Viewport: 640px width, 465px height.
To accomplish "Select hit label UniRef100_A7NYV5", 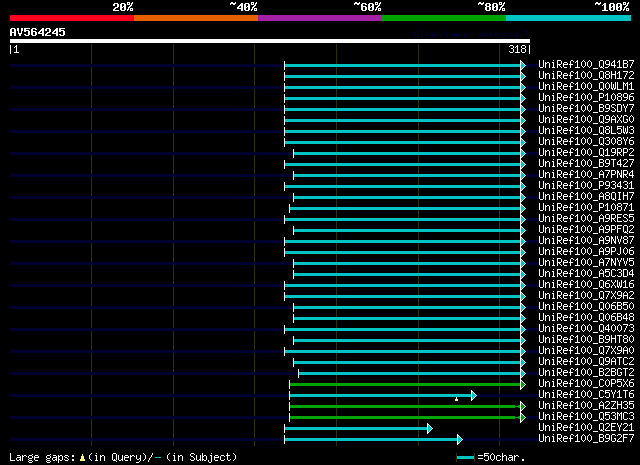I will click(x=586, y=263).
